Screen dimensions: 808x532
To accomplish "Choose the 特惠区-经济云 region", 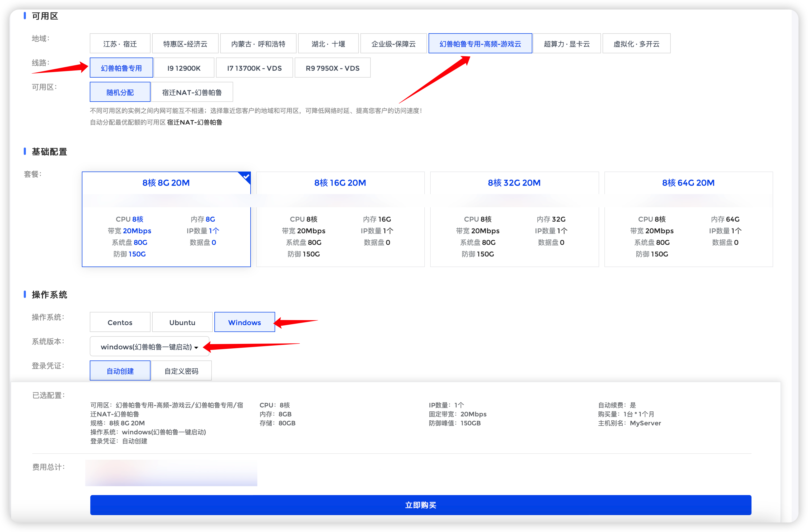I will pyautogui.click(x=185, y=44).
